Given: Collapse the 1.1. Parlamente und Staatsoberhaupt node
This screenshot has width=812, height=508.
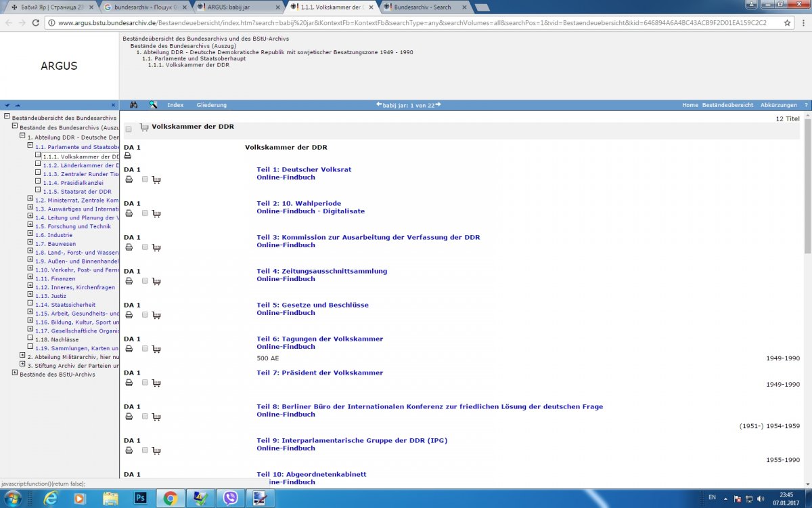Looking at the screenshot, I should point(30,145).
